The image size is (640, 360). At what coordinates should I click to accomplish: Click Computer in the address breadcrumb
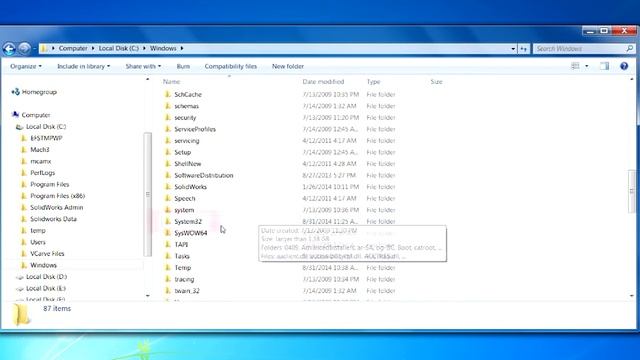(73, 48)
